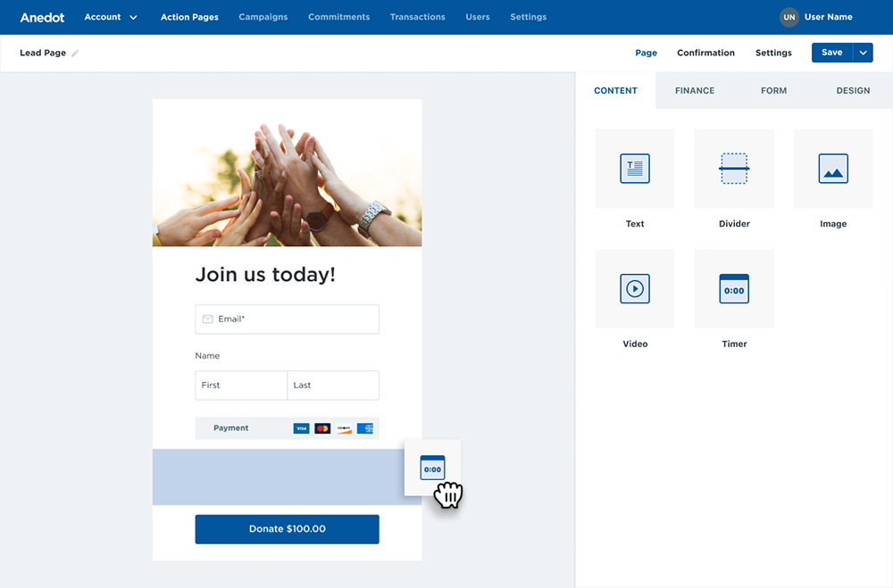Click the Name field label
The image size is (893, 588).
[x=207, y=356]
